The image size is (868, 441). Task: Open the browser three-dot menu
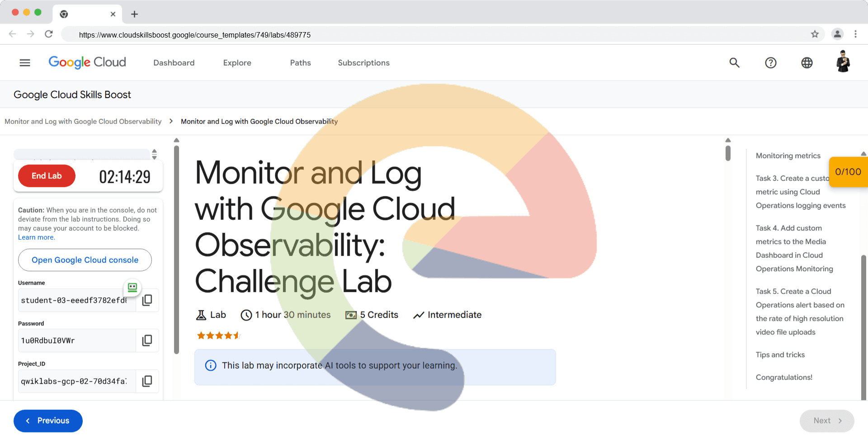tap(855, 34)
